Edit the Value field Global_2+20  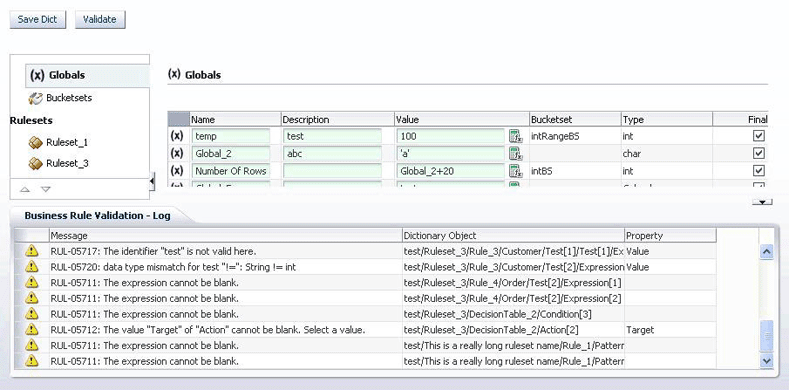[x=451, y=171]
